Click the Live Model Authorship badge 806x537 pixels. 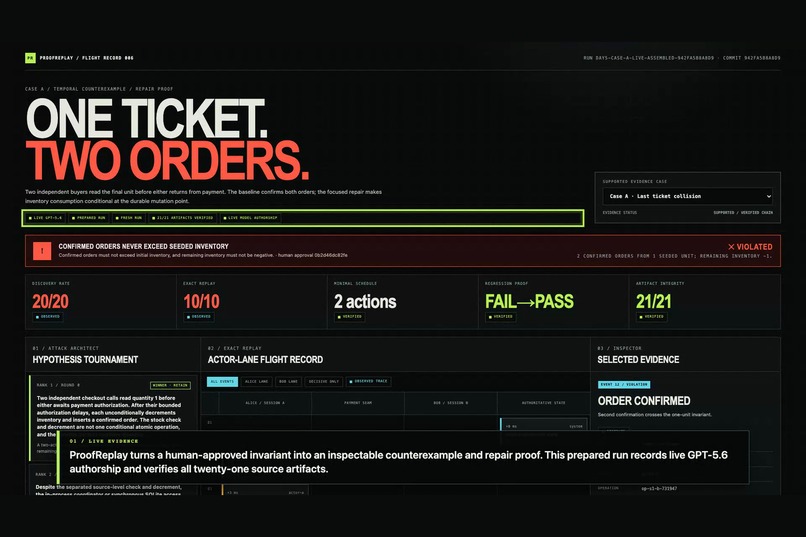(x=250, y=218)
